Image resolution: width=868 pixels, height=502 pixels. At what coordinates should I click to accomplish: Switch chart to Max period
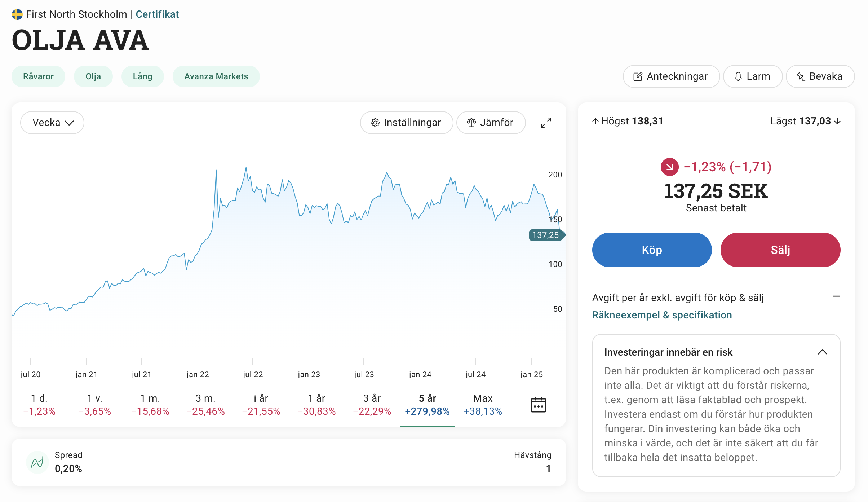click(x=483, y=405)
